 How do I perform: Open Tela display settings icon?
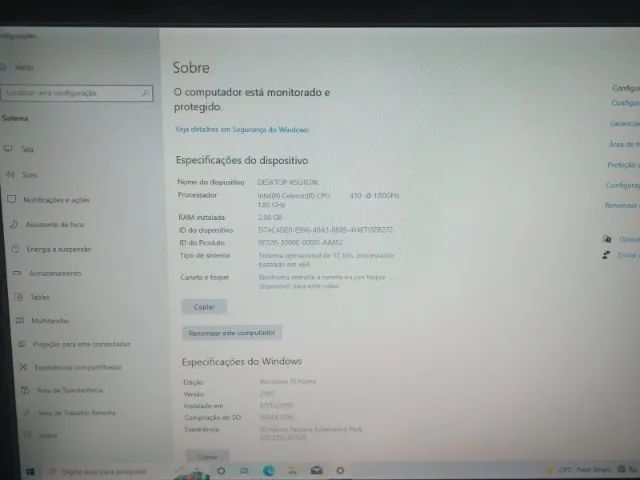click(x=8, y=149)
